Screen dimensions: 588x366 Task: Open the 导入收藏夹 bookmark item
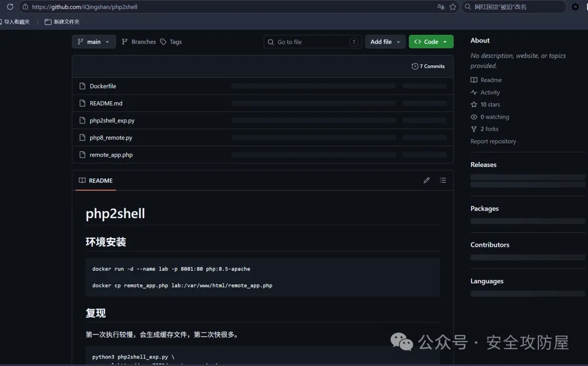tap(15, 22)
